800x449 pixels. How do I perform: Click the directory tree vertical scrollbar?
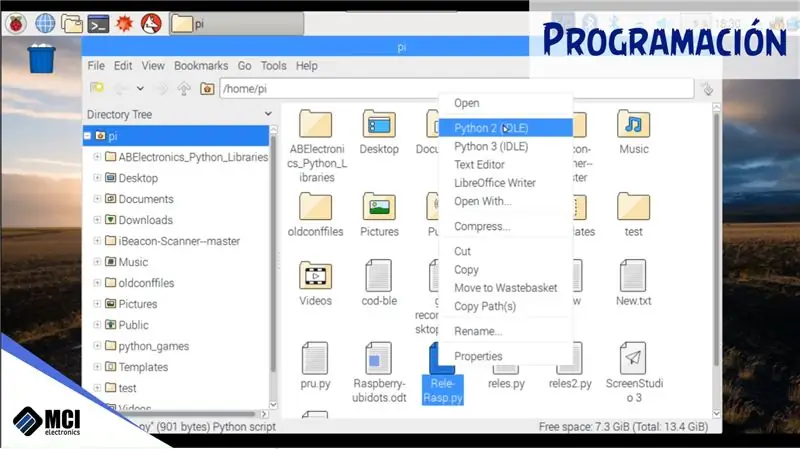coord(273,253)
